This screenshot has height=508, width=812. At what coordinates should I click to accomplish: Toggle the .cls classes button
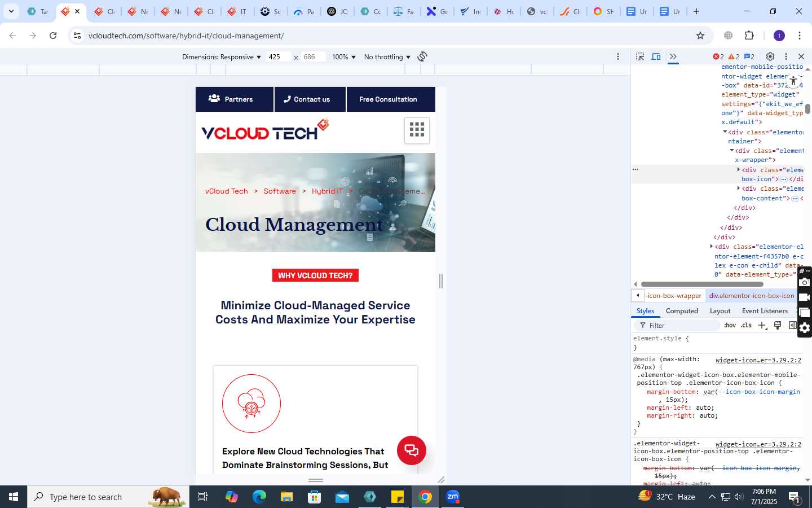(747, 326)
